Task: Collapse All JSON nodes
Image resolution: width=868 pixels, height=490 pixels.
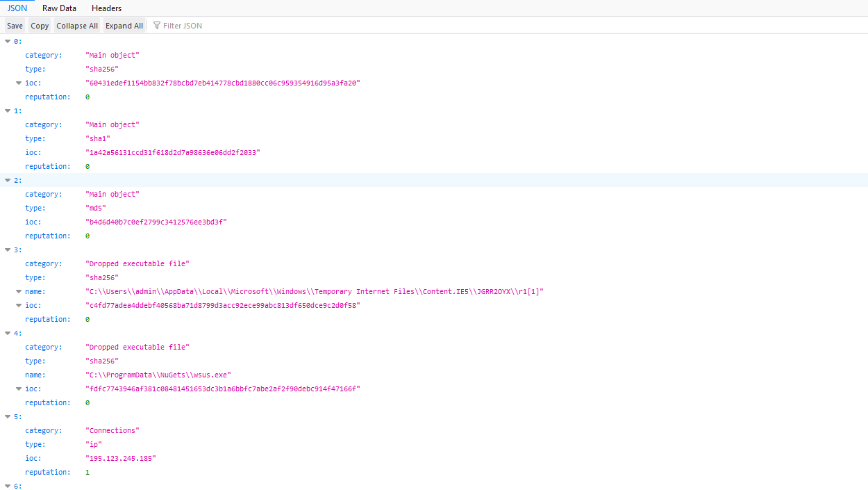Action: pyautogui.click(x=77, y=26)
